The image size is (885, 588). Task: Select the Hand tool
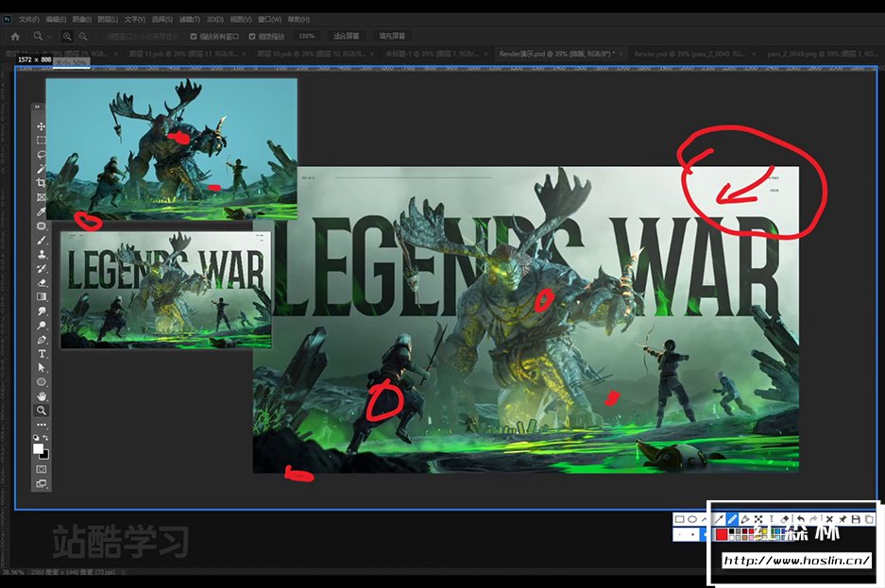point(42,396)
